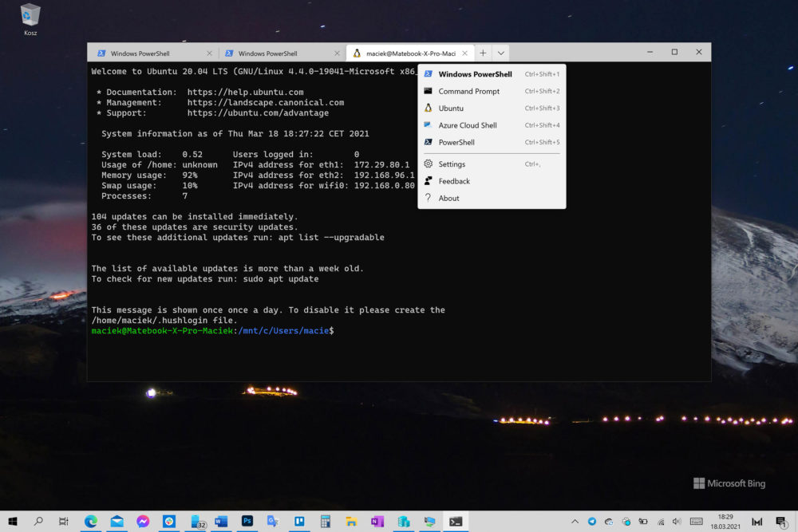Open the cloud sync icon in the system tray

609,522
